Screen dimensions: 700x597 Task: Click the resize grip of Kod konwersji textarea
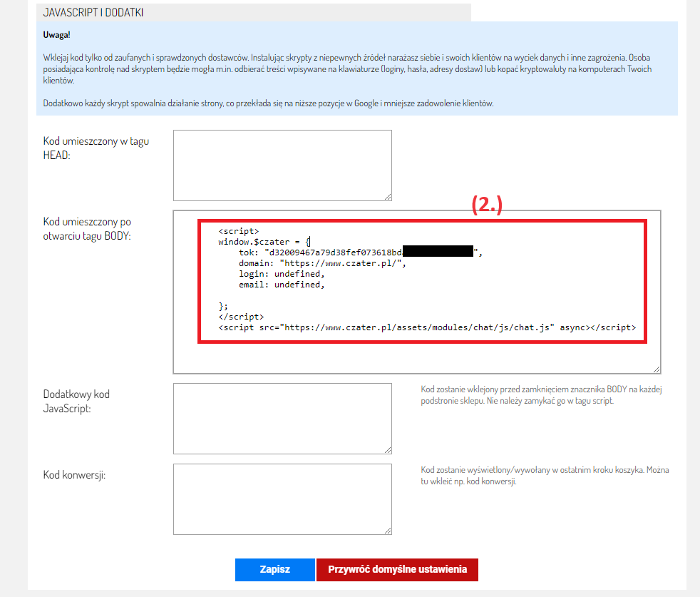(x=388, y=531)
